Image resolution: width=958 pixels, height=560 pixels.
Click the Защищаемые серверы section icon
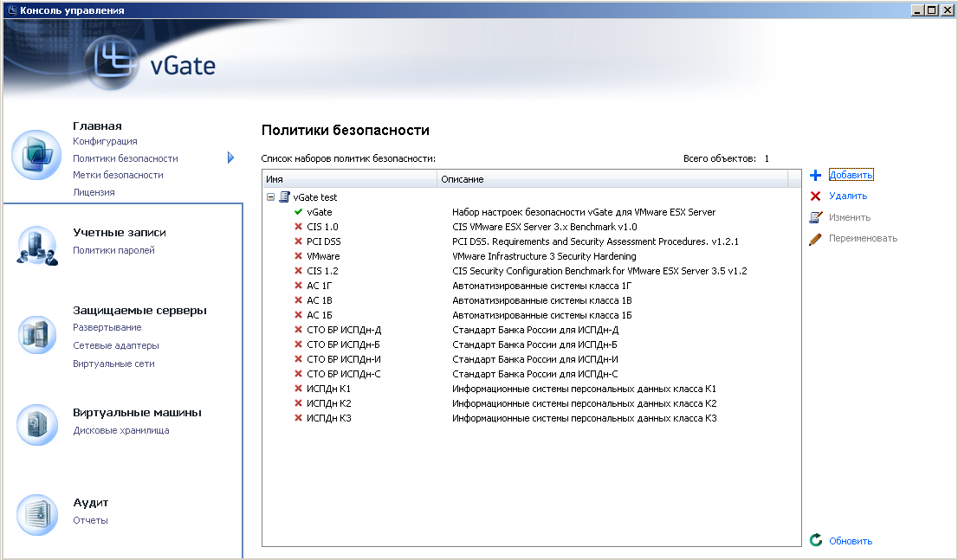[36, 335]
